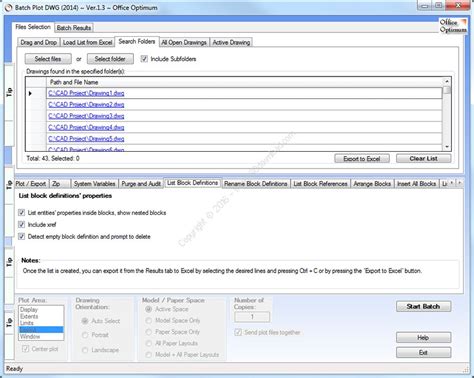The height and width of the screenshot is (378, 474).
Task: Switch to the Zip tab
Action: point(60,184)
